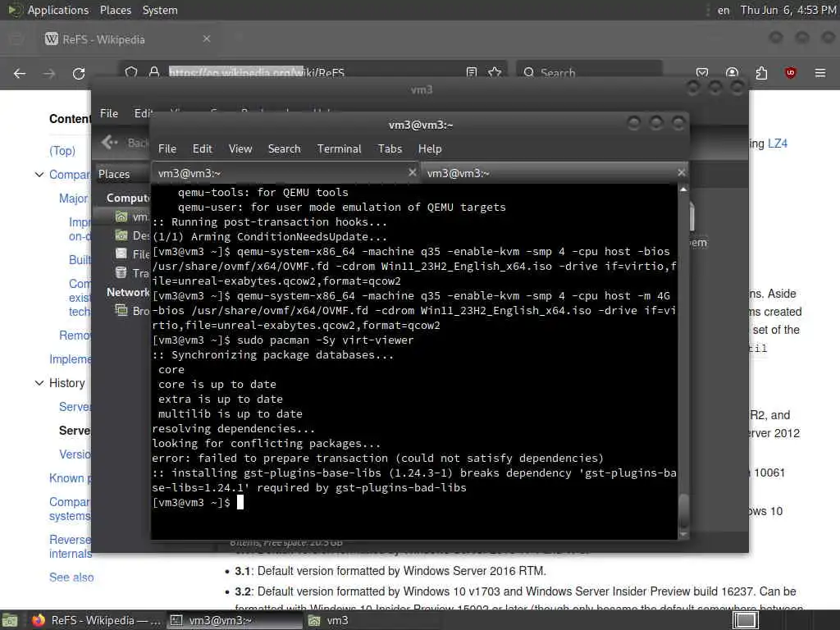Switch to the second vm3@vm3 terminal tab
This screenshot has height=630, width=840.
554,173
